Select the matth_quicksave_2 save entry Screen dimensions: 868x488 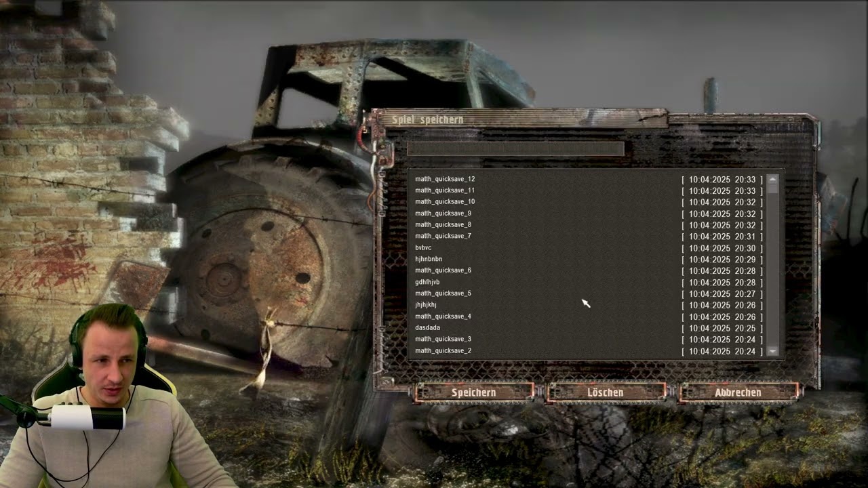click(x=588, y=351)
